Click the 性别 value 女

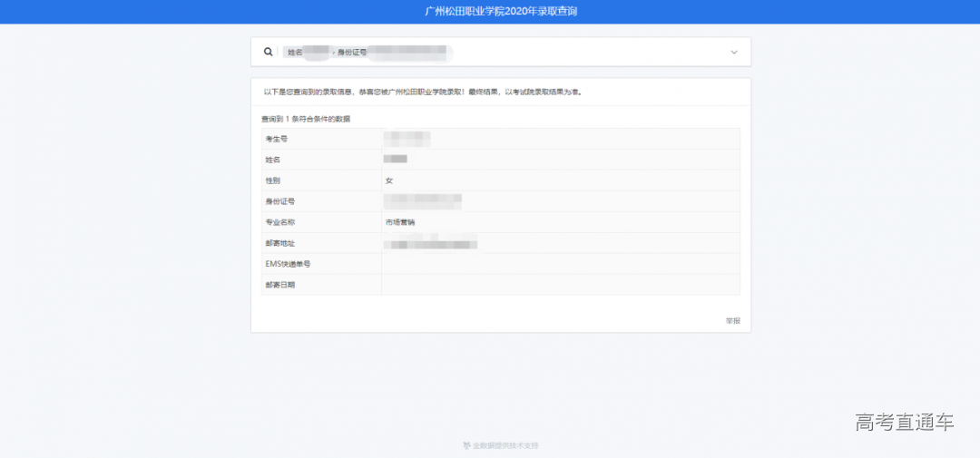click(389, 180)
